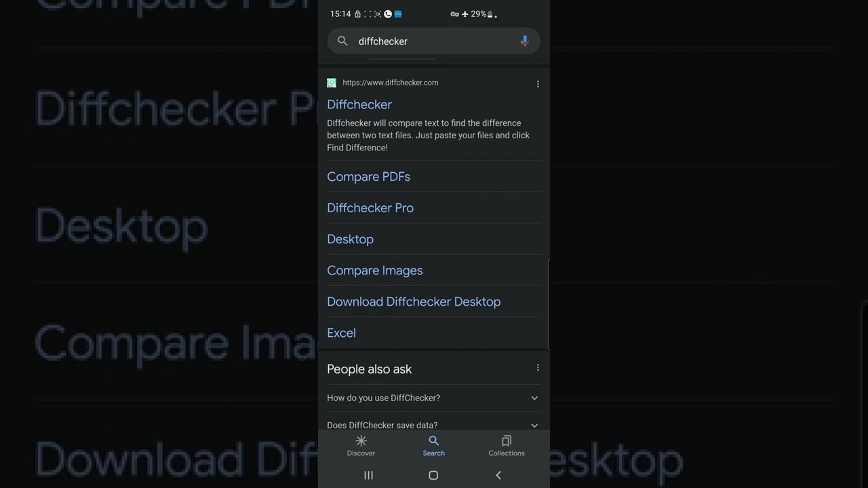This screenshot has width=868, height=488.
Task: Open three-dot menu beside People also ask
Action: click(538, 368)
